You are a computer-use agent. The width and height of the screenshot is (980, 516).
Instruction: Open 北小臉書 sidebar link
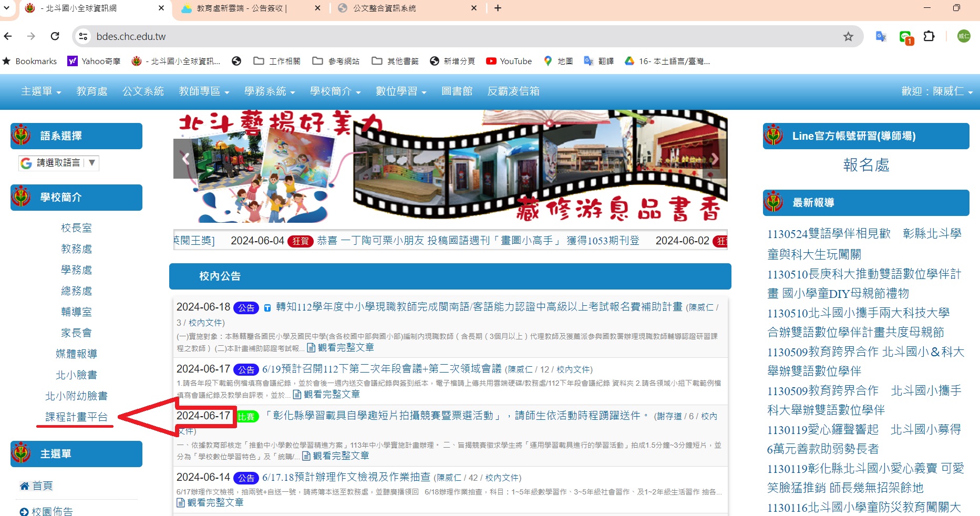tap(77, 375)
